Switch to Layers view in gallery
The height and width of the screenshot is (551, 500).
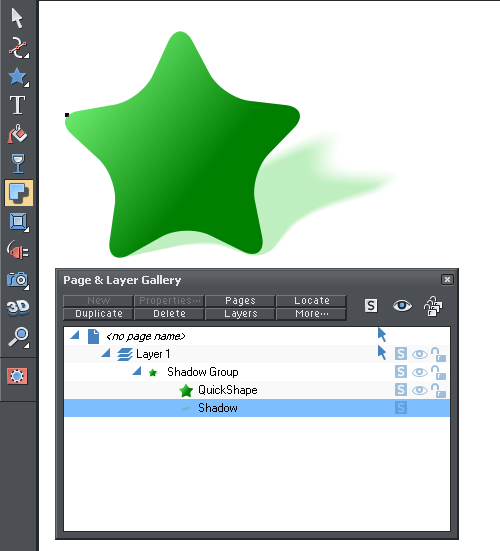click(x=240, y=314)
